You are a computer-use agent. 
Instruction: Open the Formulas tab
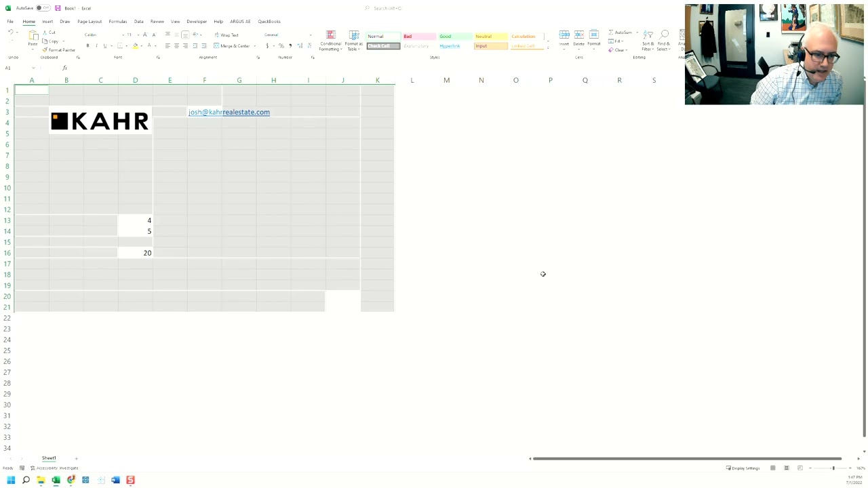(x=118, y=21)
